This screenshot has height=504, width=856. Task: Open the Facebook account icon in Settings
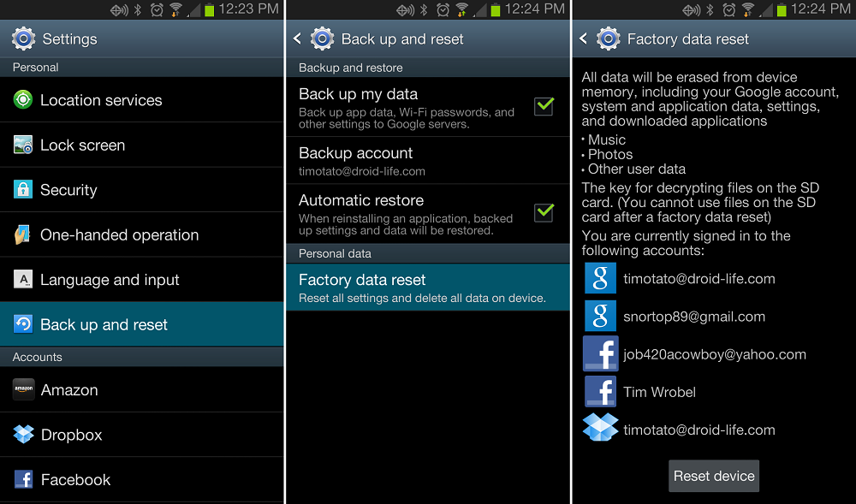pyautogui.click(x=23, y=479)
